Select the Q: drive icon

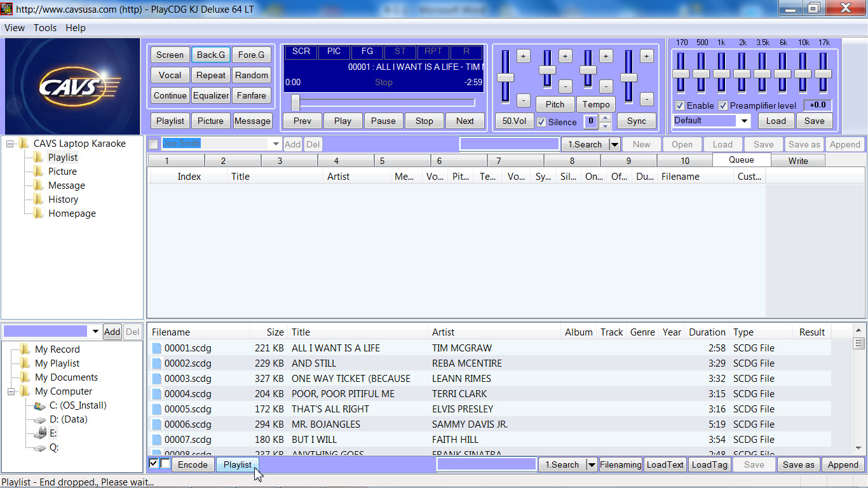(39, 447)
